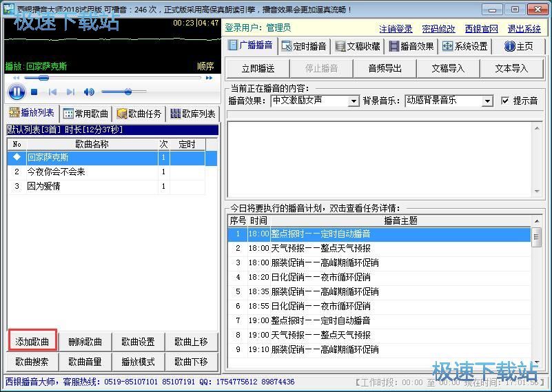Image resolution: width=552 pixels, height=392 pixels.
Task: Pause playback with the round pause button
Action: [x=17, y=92]
